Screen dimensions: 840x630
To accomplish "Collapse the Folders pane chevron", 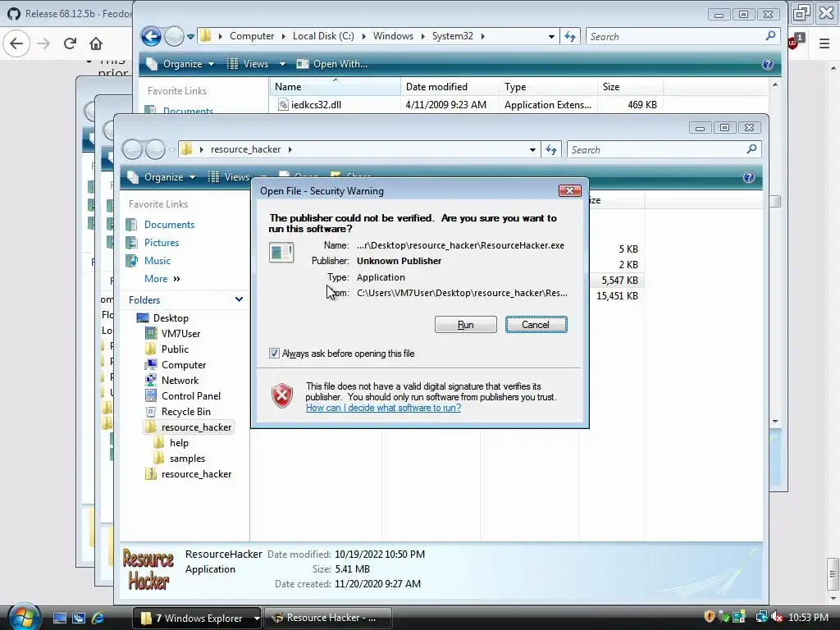I will (x=239, y=299).
